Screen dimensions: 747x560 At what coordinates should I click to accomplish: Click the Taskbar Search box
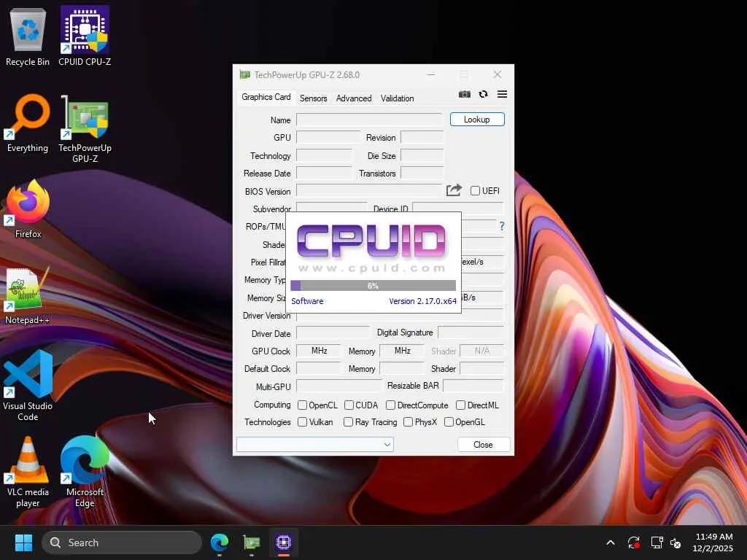[x=122, y=542]
